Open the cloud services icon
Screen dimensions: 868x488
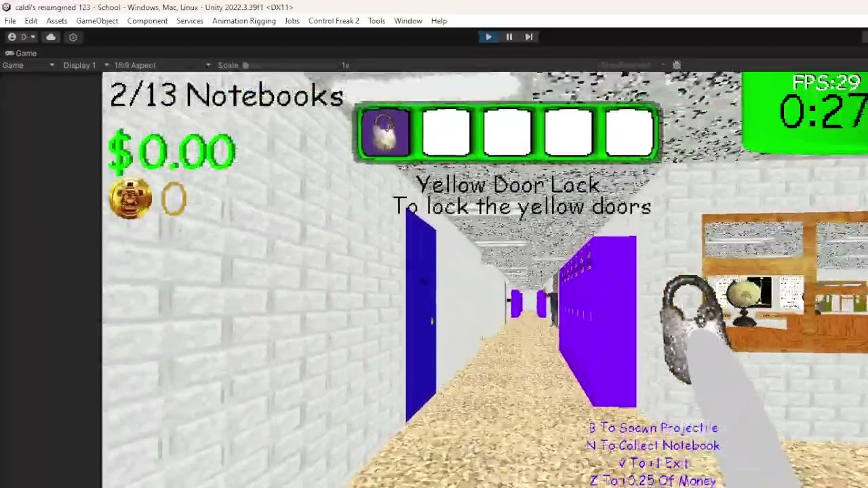pyautogui.click(x=51, y=37)
